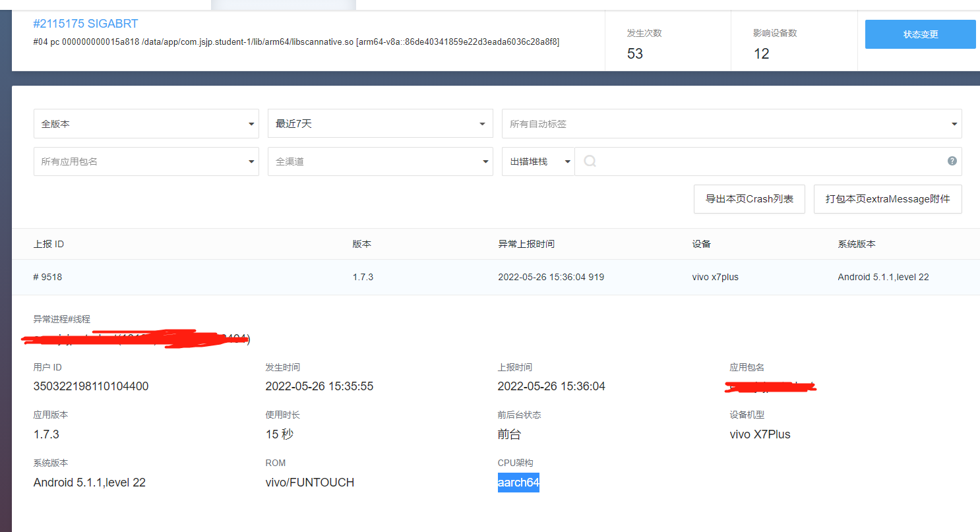Click the help question mark icon
The height and width of the screenshot is (532, 980).
pos(952,161)
